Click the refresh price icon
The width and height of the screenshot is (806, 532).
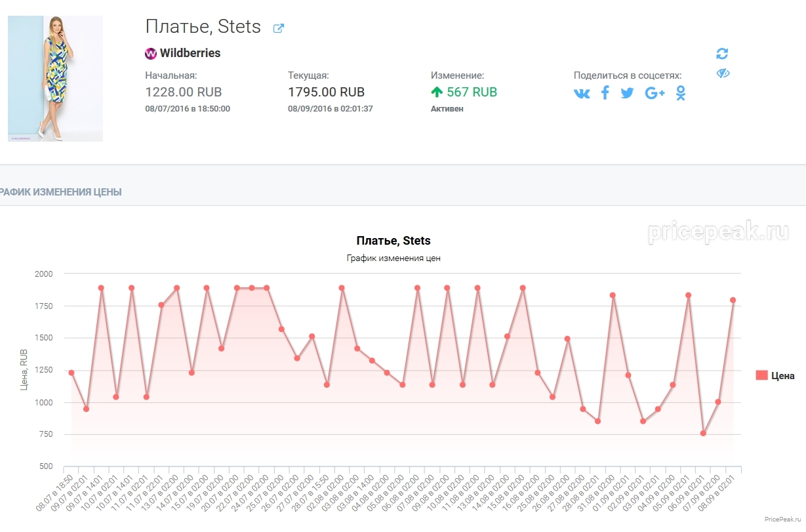(722, 54)
